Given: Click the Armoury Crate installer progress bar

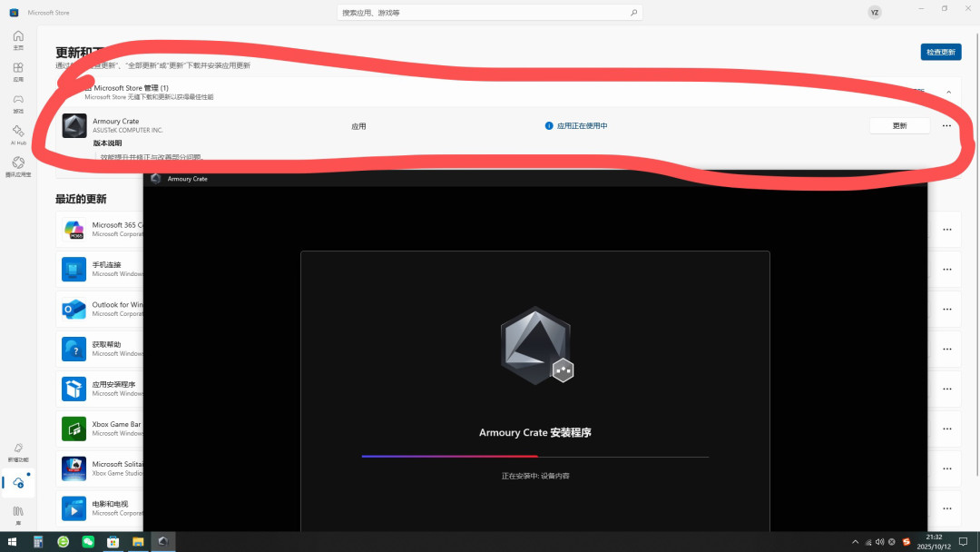Looking at the screenshot, I should (535, 457).
